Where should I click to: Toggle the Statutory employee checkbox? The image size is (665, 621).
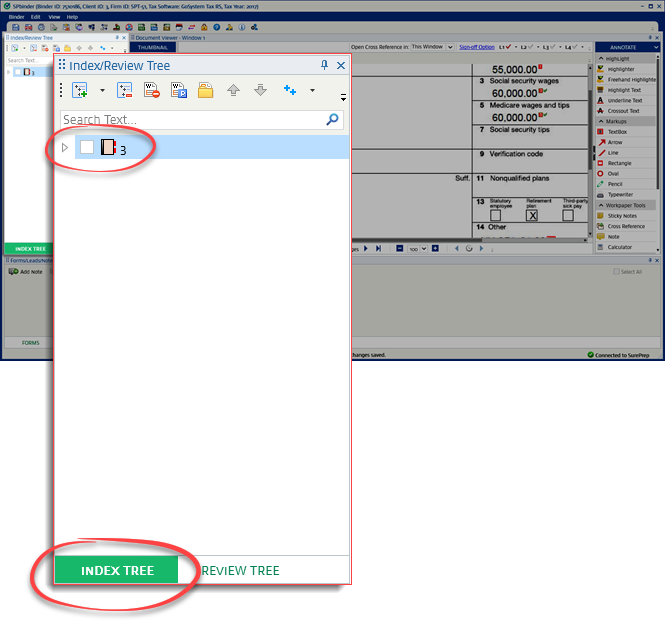[495, 215]
